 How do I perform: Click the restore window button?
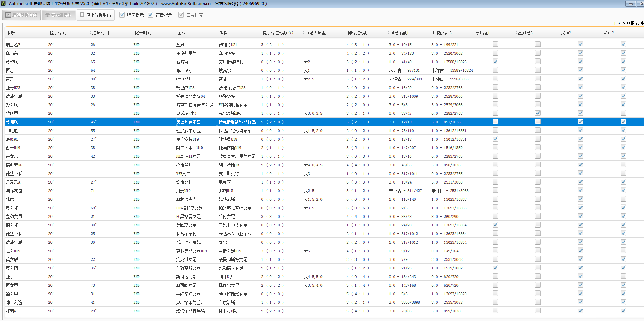[641, 4]
